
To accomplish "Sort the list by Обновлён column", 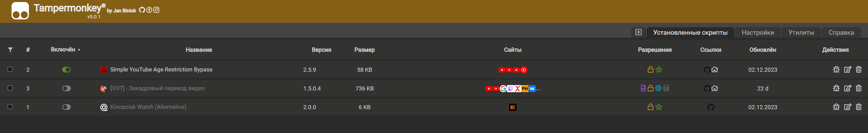I will 763,50.
